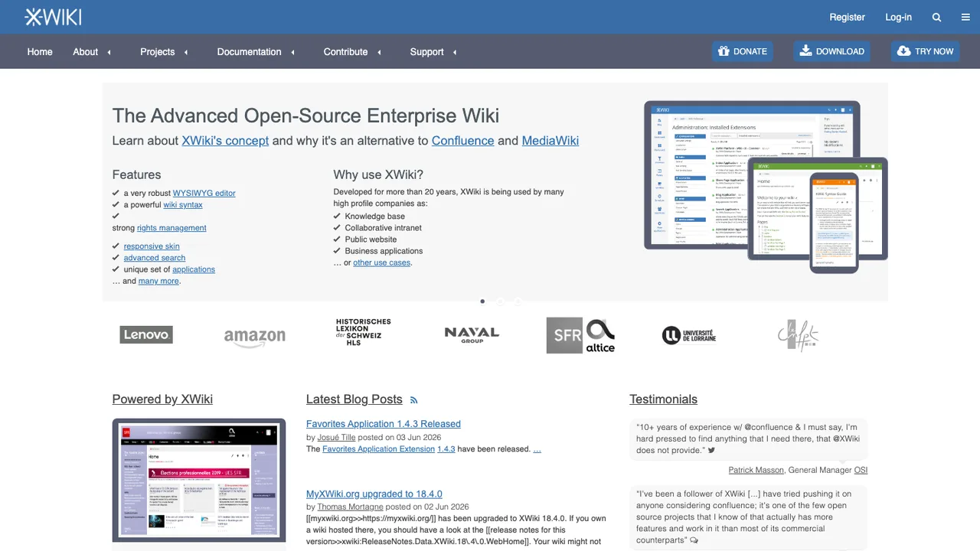Expand the Projects menu arrow

[x=186, y=52]
